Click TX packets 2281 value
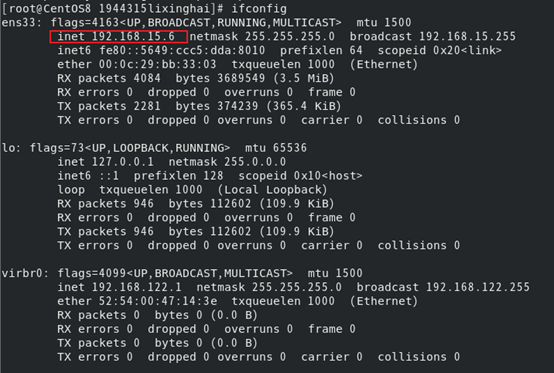Viewport: 554px width, 373px height. pyautogui.click(x=109, y=106)
